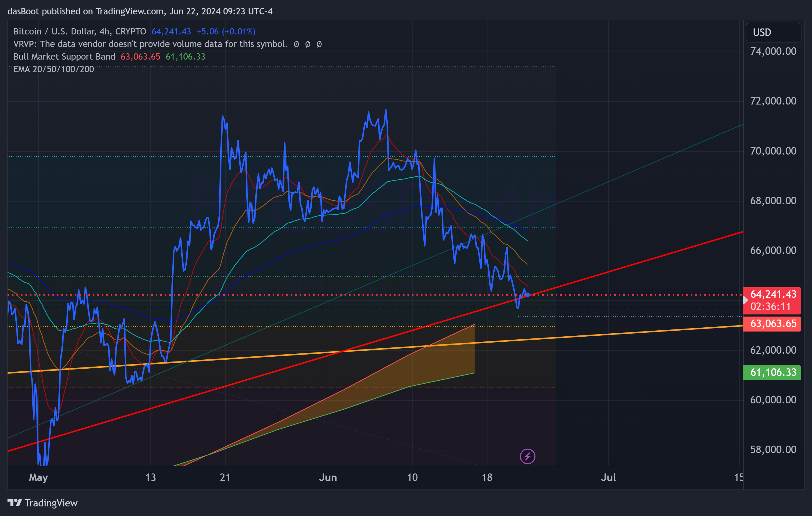This screenshot has height=516, width=812.
Task: Select the EMA 20/50/100/200 indicator legend
Action: pos(54,69)
